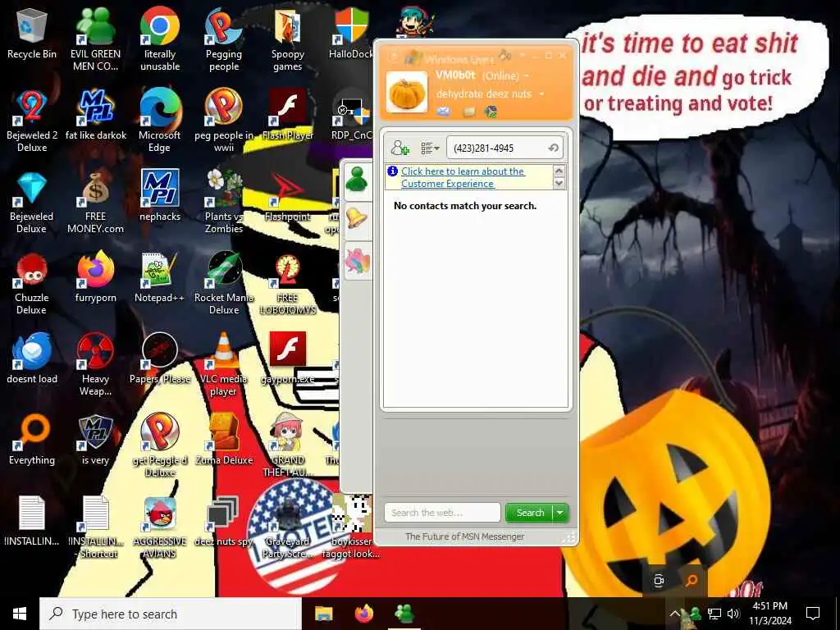Open the Flashpoint desktop shortcut
This screenshot has width=840, height=630.
tap(288, 195)
